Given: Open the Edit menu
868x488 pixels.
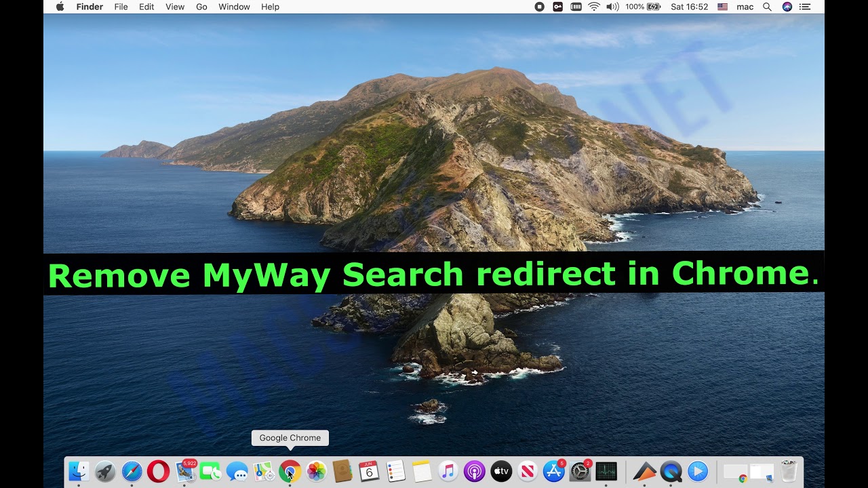Looking at the screenshot, I should tap(146, 7).
